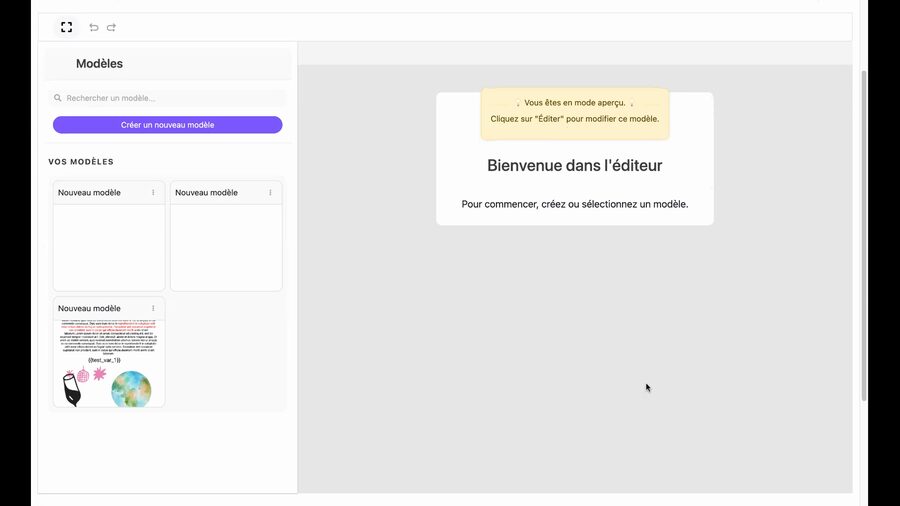Click the Bienvenue dans l'éditeur heading

(x=575, y=165)
